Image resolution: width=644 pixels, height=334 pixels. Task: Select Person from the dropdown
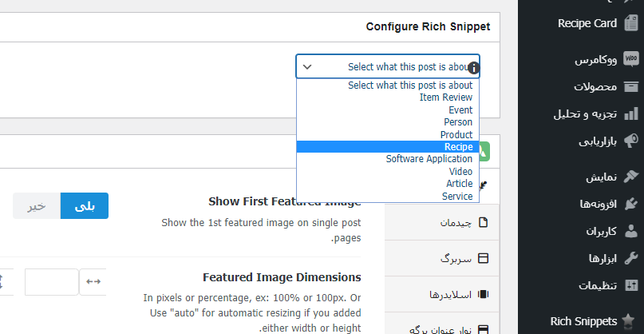pos(388,122)
